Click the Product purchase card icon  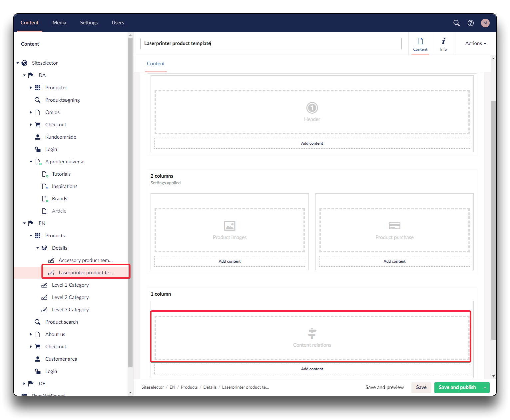click(394, 226)
